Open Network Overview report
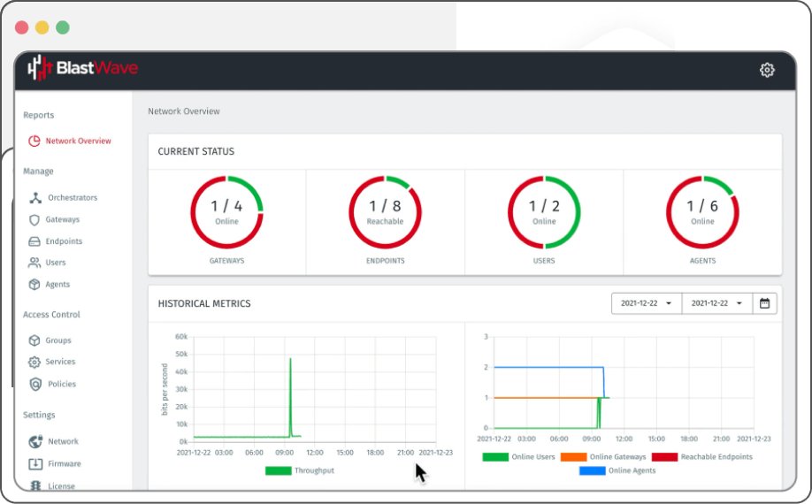The image size is (812, 504). [78, 141]
